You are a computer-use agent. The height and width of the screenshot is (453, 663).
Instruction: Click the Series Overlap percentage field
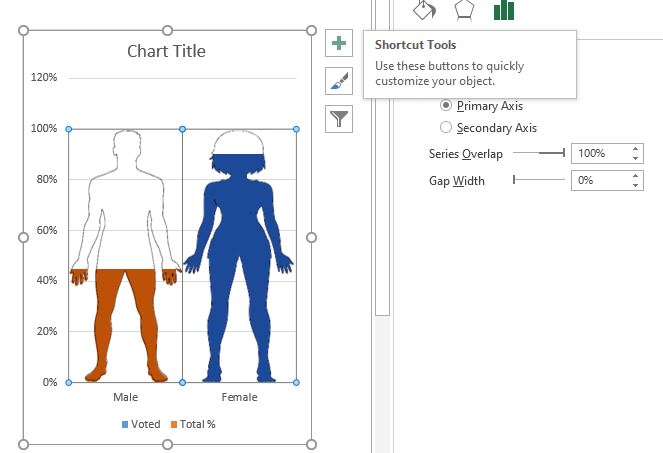(x=600, y=153)
